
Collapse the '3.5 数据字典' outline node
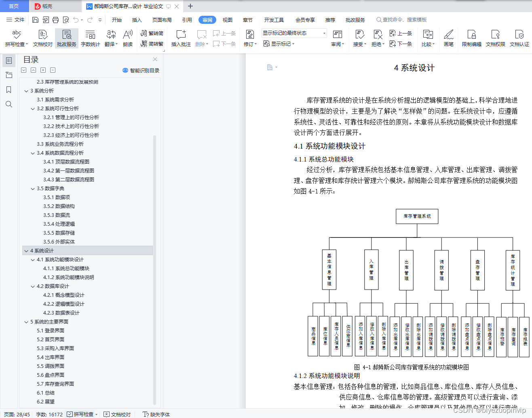[x=33, y=189]
